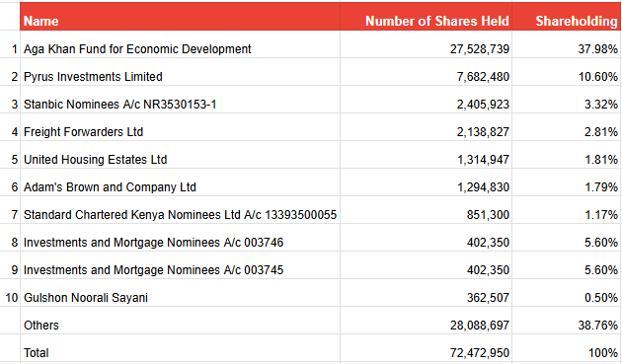Click Standard Chartered Kenya Nominees cell
The width and height of the screenshot is (622, 364).
pyautogui.click(x=180, y=210)
